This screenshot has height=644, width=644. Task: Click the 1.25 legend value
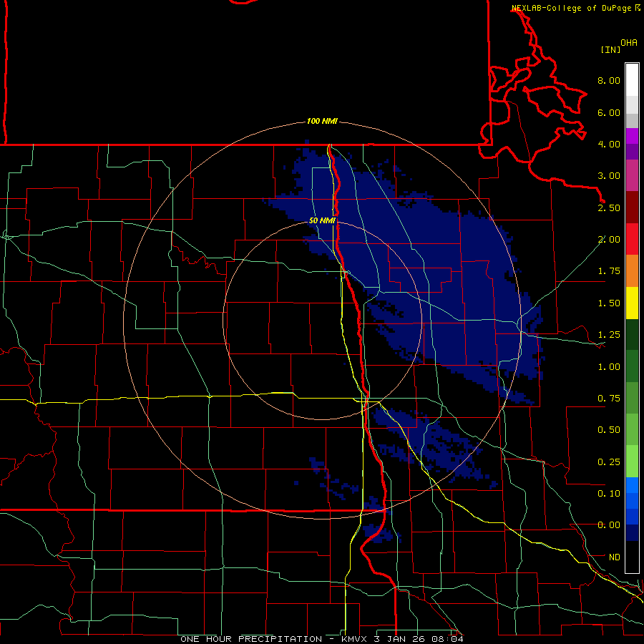click(609, 335)
